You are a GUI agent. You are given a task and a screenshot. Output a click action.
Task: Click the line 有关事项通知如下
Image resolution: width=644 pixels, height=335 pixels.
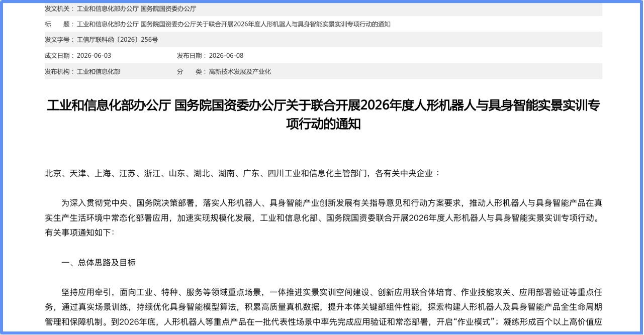(x=80, y=233)
